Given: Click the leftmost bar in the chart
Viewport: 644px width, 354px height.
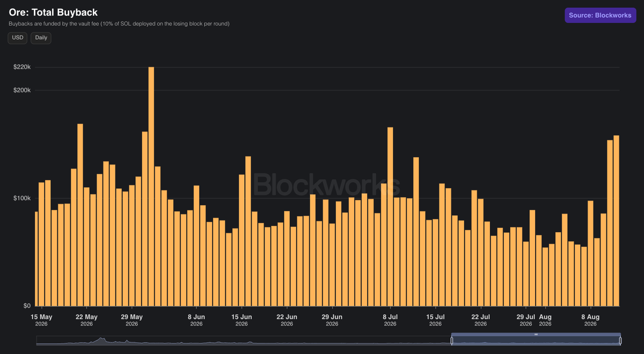Looking at the screenshot, I should [36, 259].
